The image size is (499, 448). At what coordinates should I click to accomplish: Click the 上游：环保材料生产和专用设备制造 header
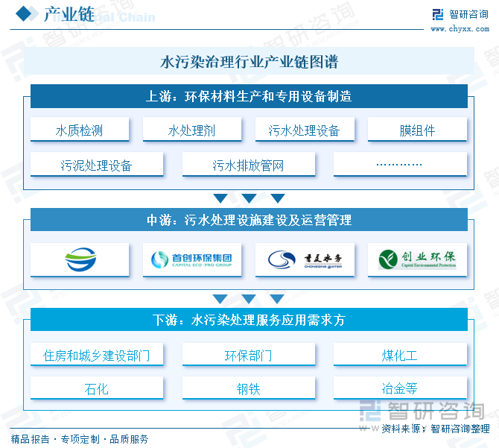point(249,96)
